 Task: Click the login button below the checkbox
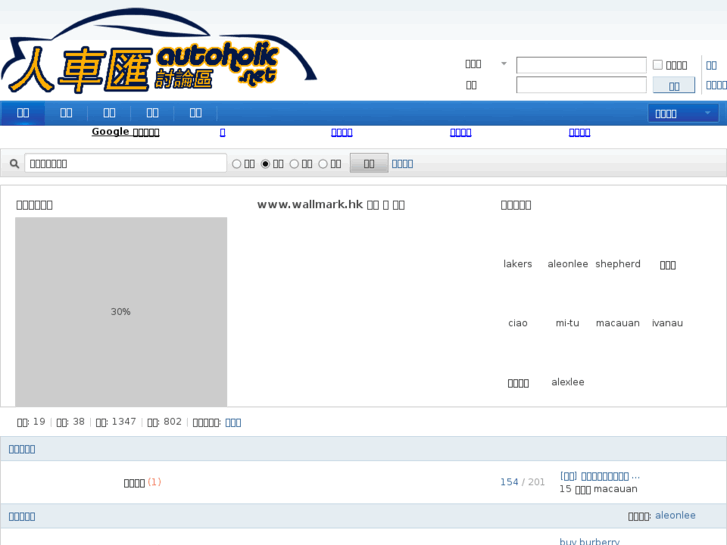[x=674, y=85]
